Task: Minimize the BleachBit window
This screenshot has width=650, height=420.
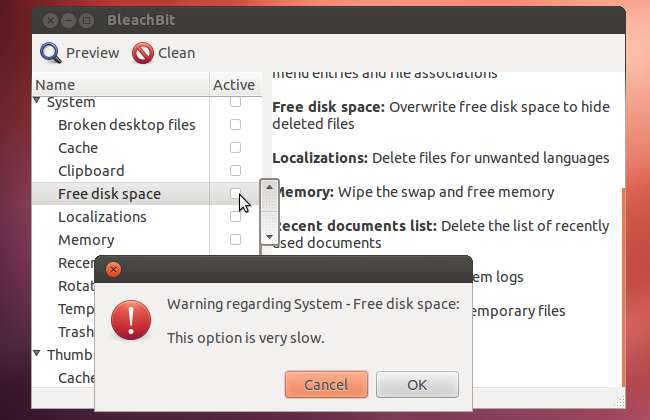Action: tap(68, 19)
